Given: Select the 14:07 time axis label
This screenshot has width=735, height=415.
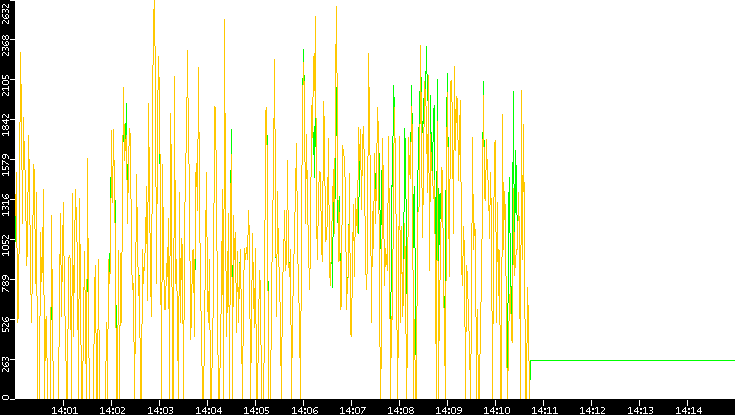Looking at the screenshot, I should tap(352, 410).
